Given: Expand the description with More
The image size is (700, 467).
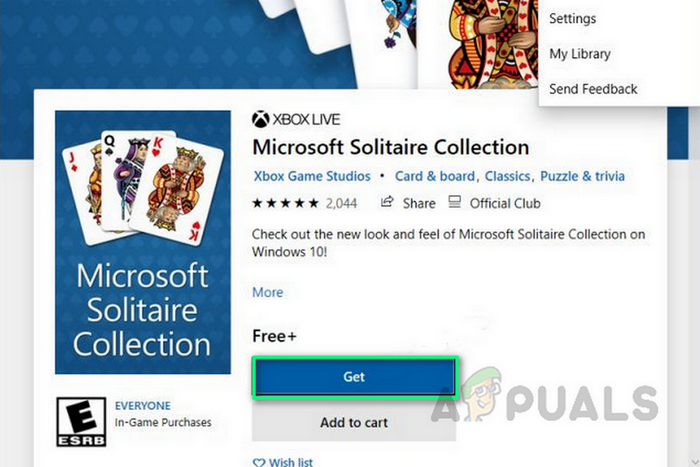Looking at the screenshot, I should point(267,292).
